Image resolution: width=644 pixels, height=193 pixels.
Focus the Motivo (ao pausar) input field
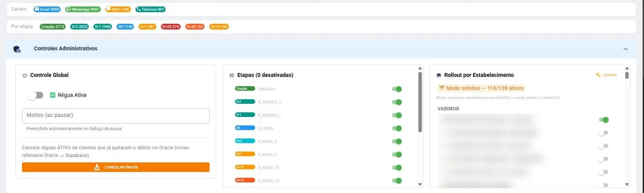tap(116, 116)
